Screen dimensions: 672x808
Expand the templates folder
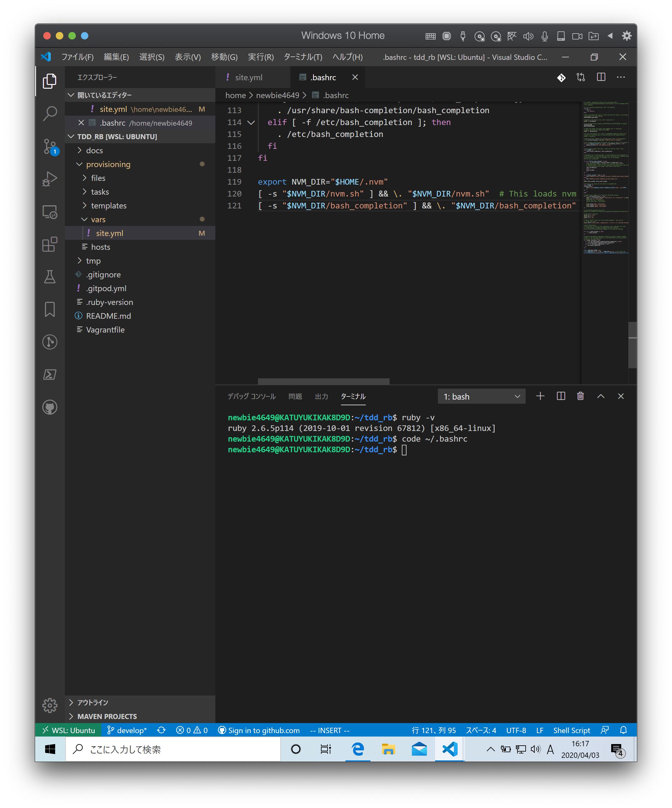108,206
